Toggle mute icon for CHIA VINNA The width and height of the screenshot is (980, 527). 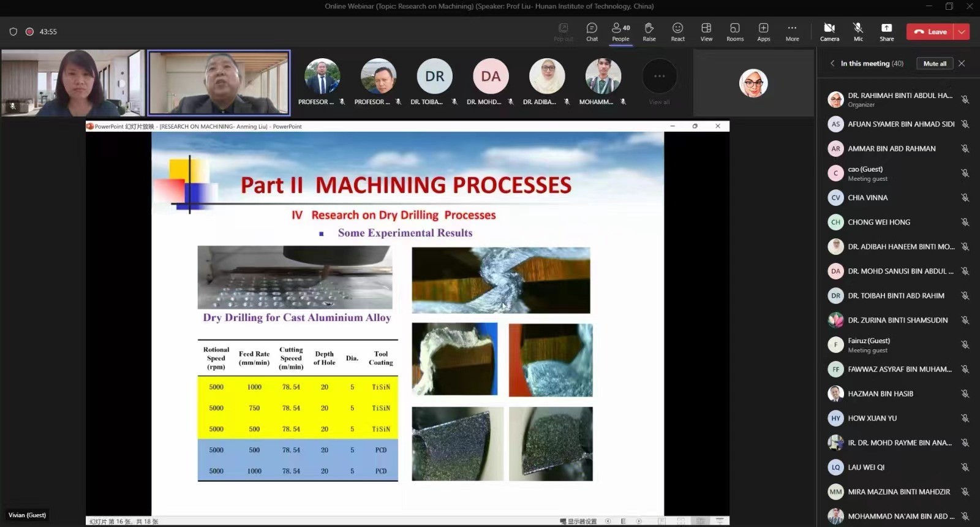click(965, 198)
